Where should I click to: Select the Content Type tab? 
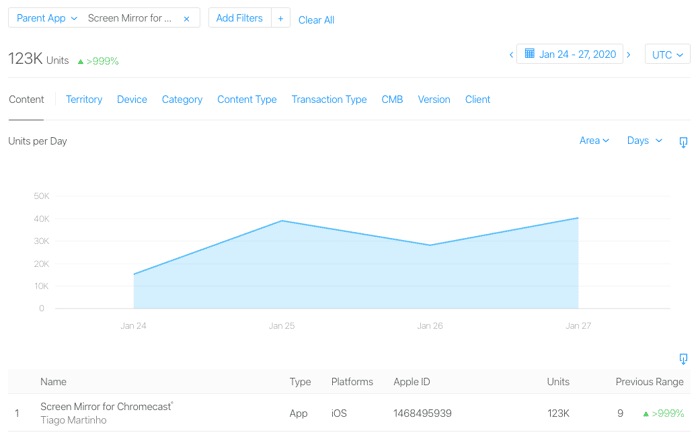[247, 100]
